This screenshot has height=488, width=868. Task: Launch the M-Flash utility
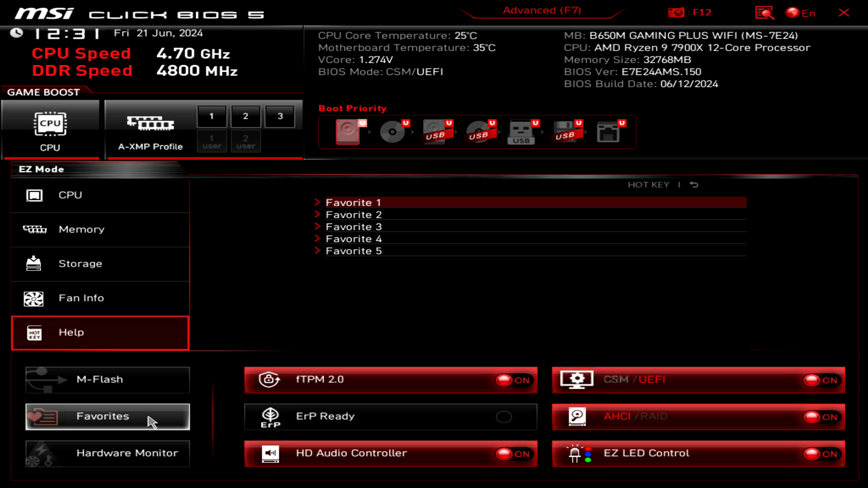click(108, 380)
